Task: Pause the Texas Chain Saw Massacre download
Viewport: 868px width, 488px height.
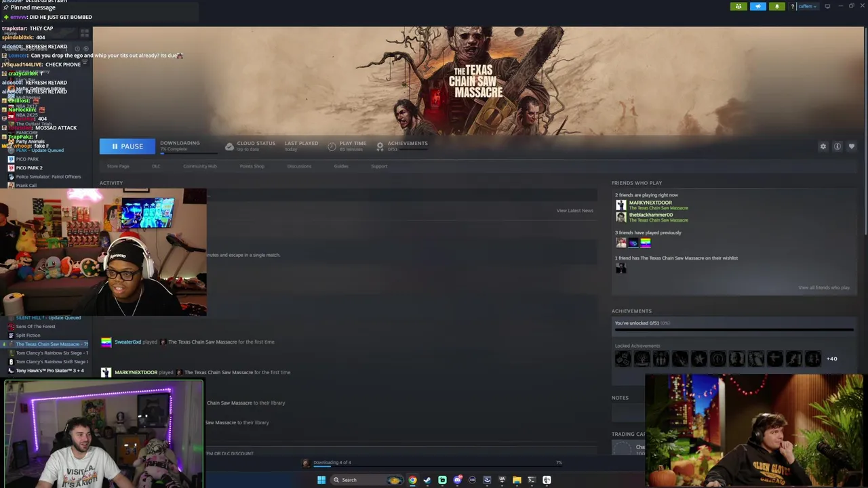Action: [127, 146]
